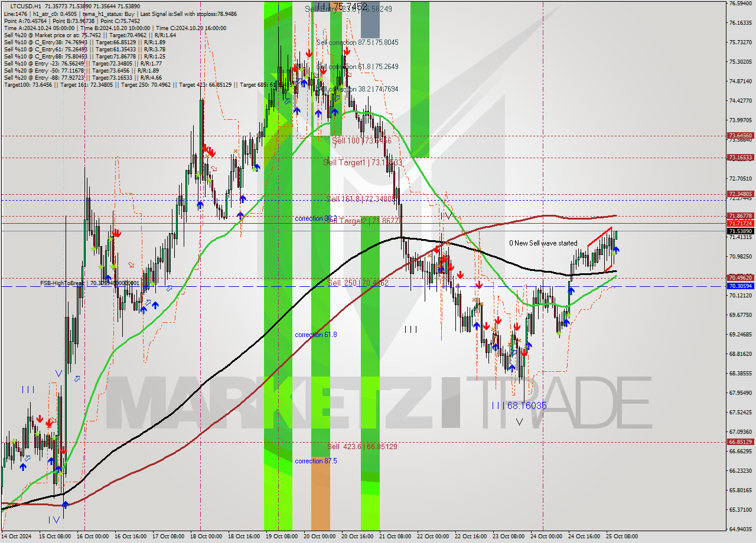
Task: Click the 'correction 87.5' blue label
Action: pyautogui.click(x=316, y=460)
